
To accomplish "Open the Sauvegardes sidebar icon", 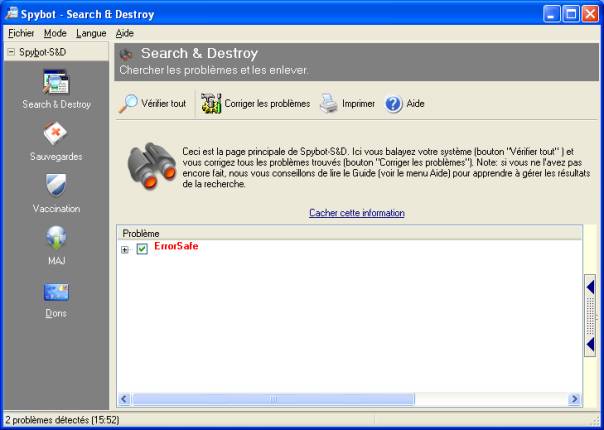I will coord(55,134).
